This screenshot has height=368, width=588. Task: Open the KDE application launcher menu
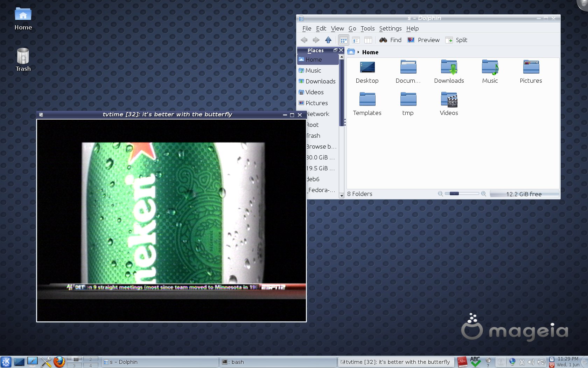click(6, 362)
